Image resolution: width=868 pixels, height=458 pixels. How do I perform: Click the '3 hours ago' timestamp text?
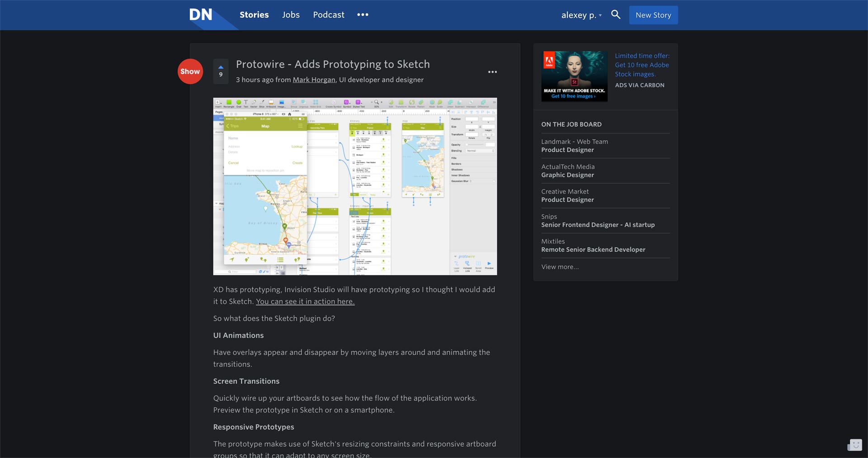tap(255, 80)
